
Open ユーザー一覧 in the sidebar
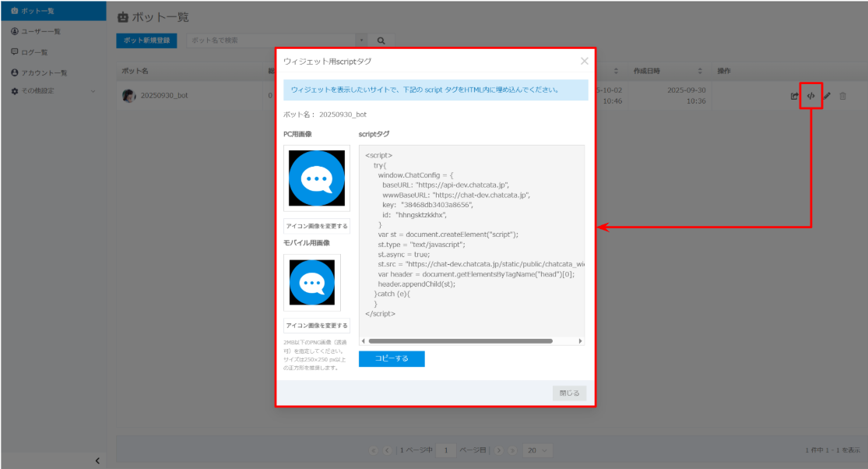pyautogui.click(x=41, y=31)
